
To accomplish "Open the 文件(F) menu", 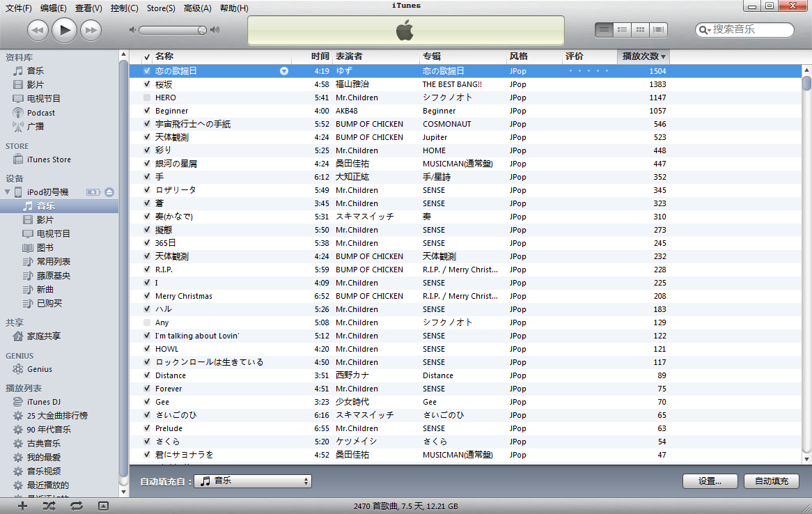I will coord(19,8).
